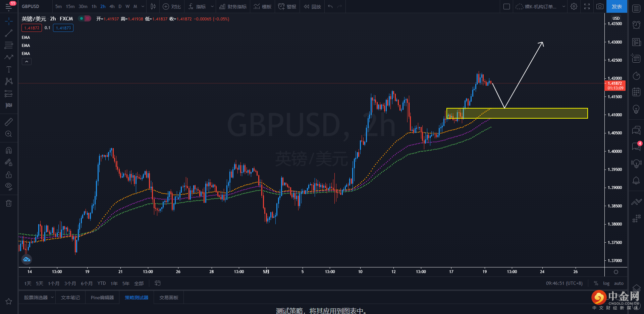Screen dimensions: 644x314
Task: Open the icons and flags tool
Action: pyautogui.click(x=9, y=106)
